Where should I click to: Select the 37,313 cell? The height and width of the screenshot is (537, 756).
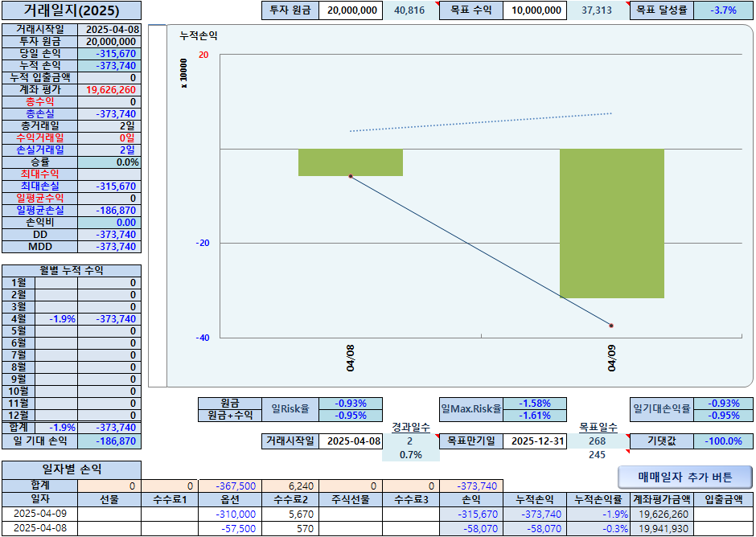(598, 10)
